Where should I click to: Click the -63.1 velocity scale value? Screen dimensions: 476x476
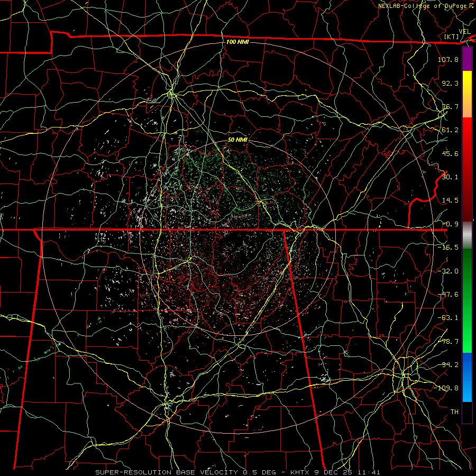point(448,318)
